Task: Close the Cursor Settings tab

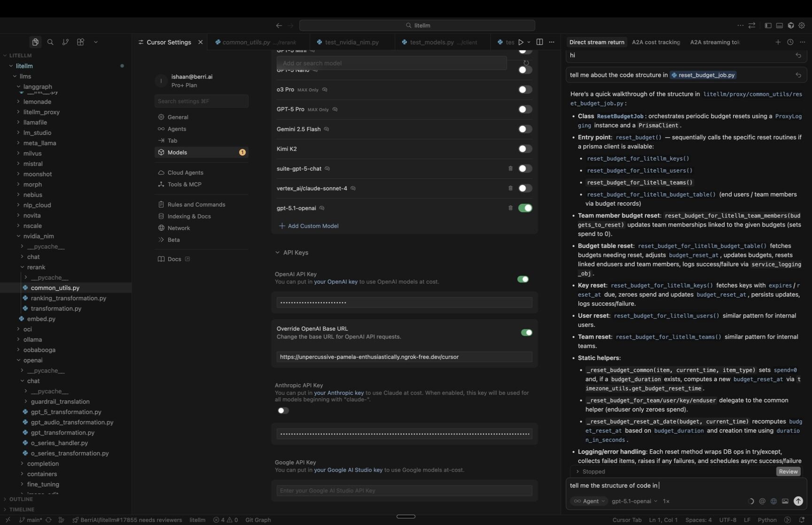Action: [201, 42]
